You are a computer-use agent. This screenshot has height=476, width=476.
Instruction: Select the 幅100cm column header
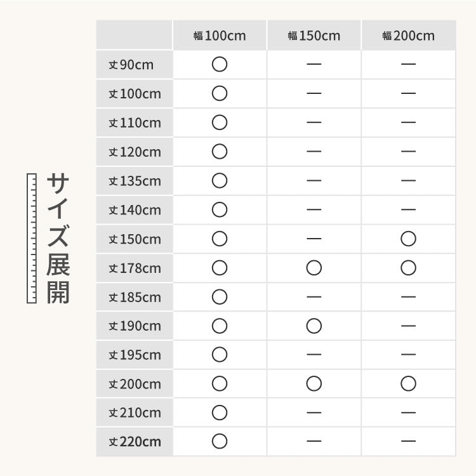coord(220,36)
